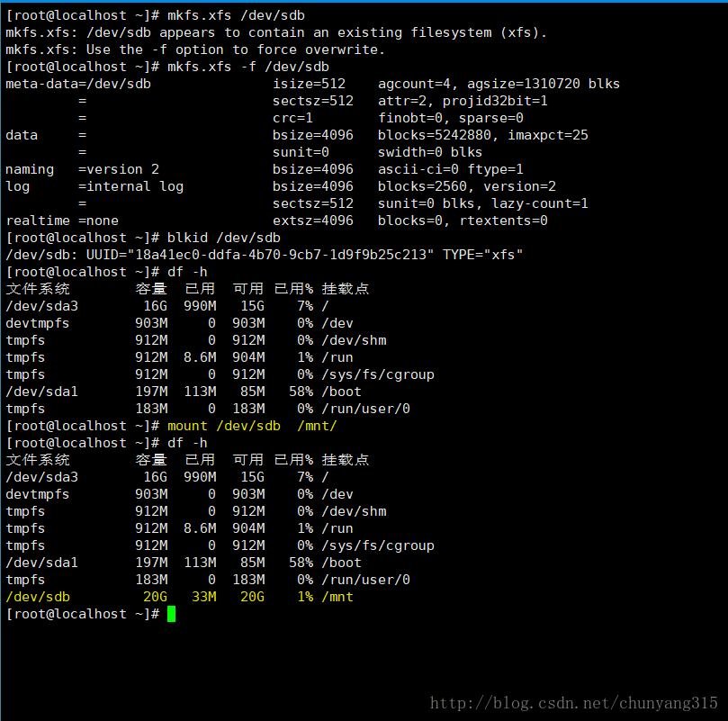Click the 'crc=1' value

click(x=292, y=118)
